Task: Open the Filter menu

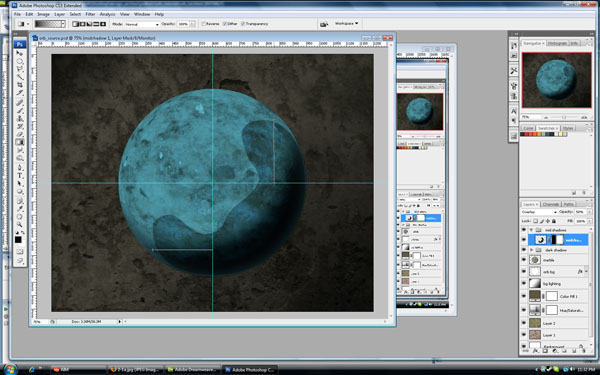Action: [x=90, y=14]
